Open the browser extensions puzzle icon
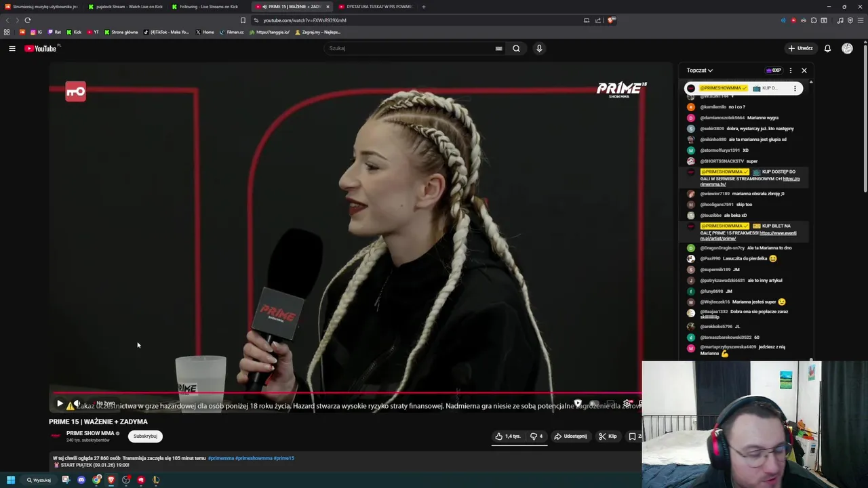Screen dimensions: 868x488 click(814, 20)
